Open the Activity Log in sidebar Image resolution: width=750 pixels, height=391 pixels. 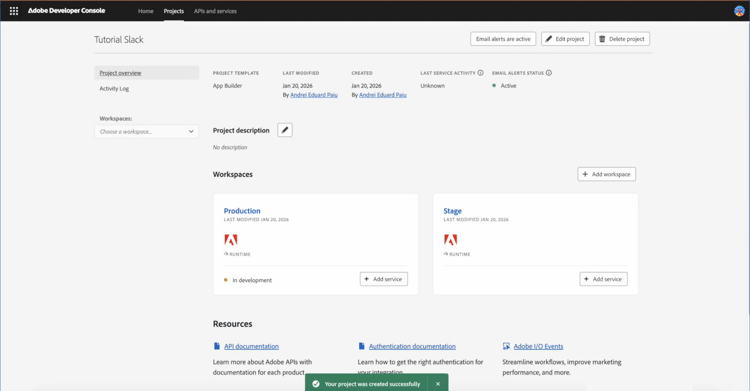pyautogui.click(x=114, y=89)
